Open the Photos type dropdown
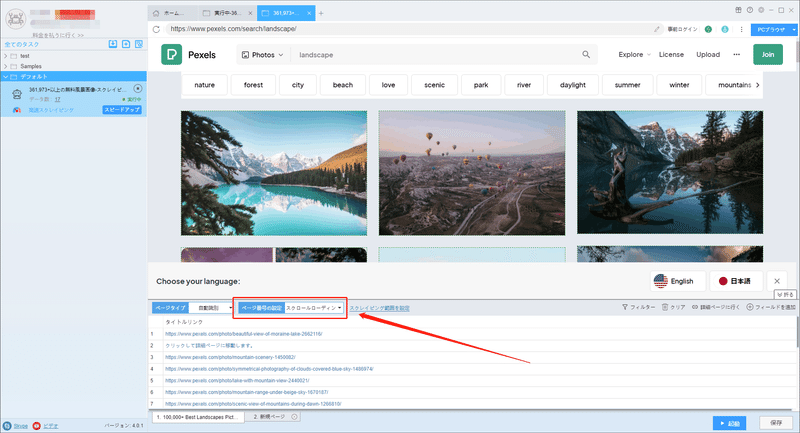 (x=262, y=55)
